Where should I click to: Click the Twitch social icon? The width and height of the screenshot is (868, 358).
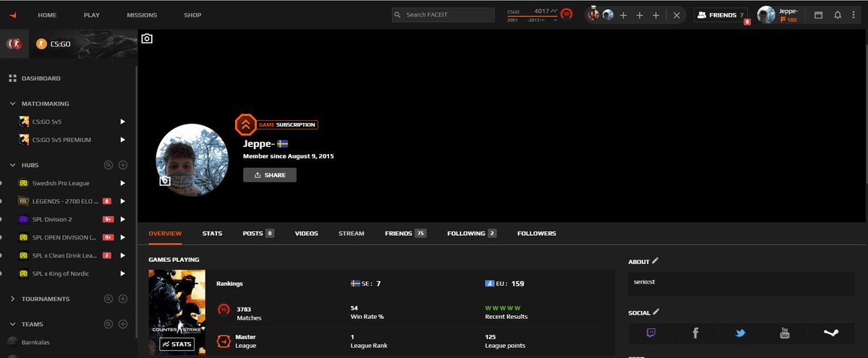click(651, 333)
